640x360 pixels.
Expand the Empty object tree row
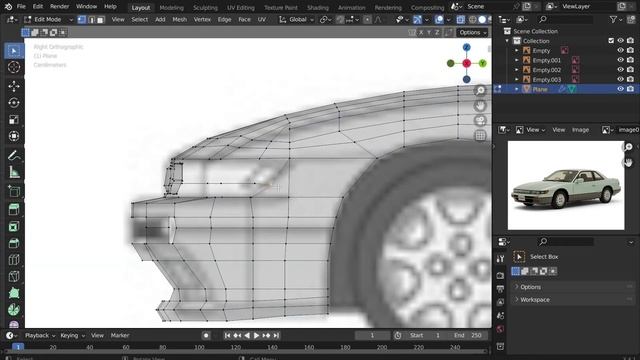[516, 51]
